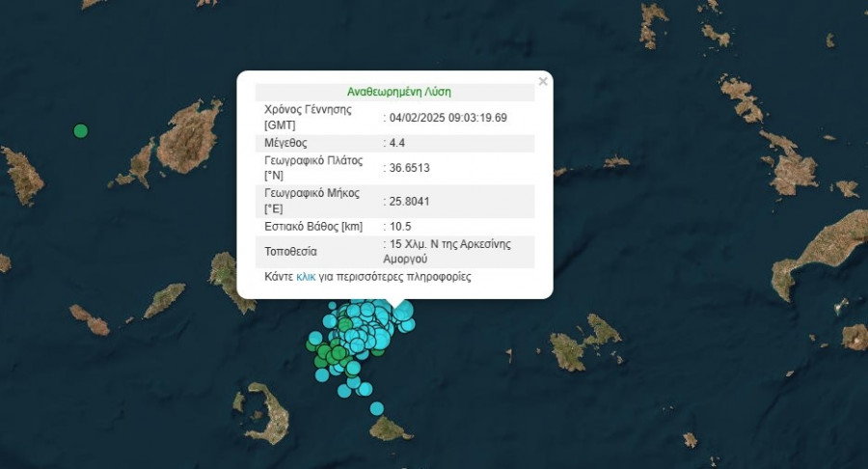Image resolution: width=868 pixels, height=469 pixels.
Task: Select the westernmost cyan marker of the cluster
Action: 315,338
